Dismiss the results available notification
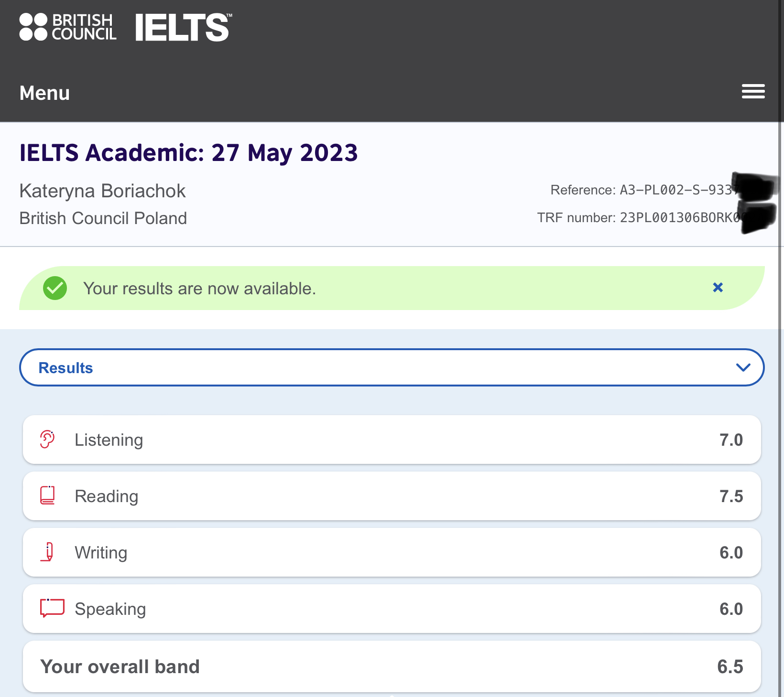This screenshot has height=697, width=784. coord(718,288)
